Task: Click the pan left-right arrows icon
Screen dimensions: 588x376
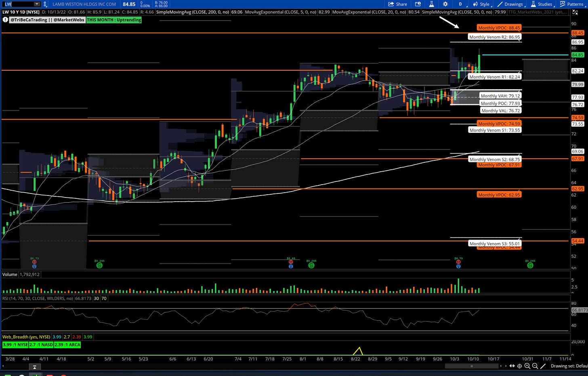Action: pos(512,366)
